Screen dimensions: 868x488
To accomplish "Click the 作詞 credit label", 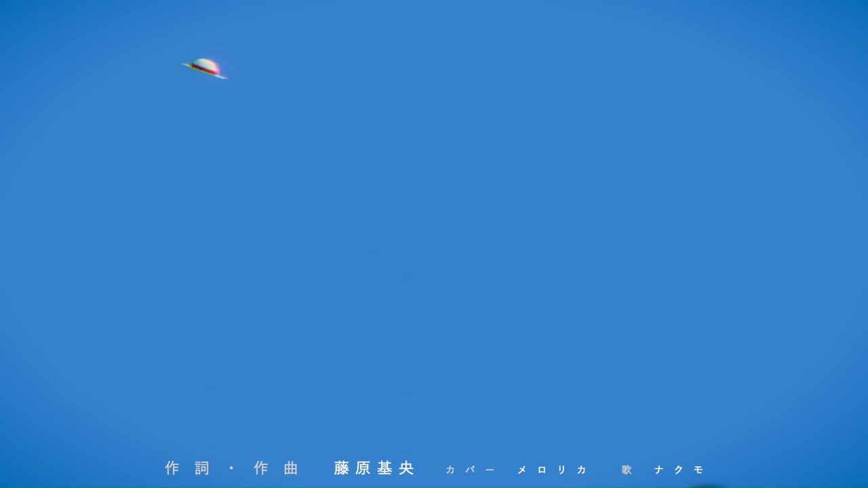I will point(188,468).
